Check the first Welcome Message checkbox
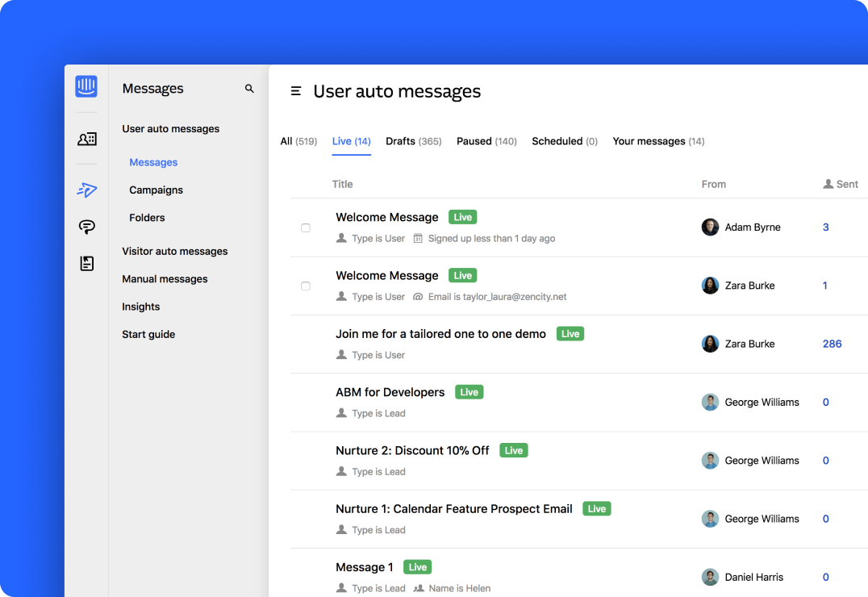This screenshot has width=868, height=597. tap(306, 228)
